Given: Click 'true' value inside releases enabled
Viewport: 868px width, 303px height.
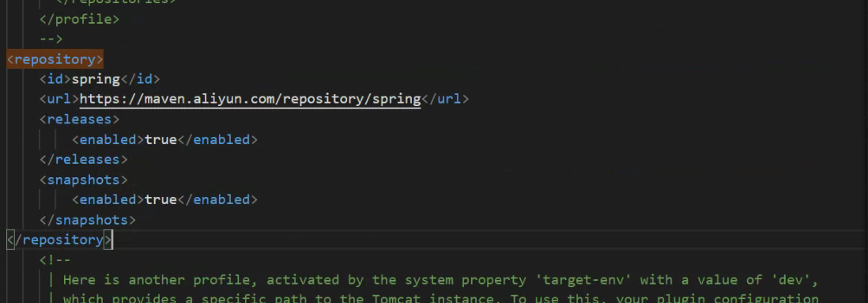Looking at the screenshot, I should point(160,139).
